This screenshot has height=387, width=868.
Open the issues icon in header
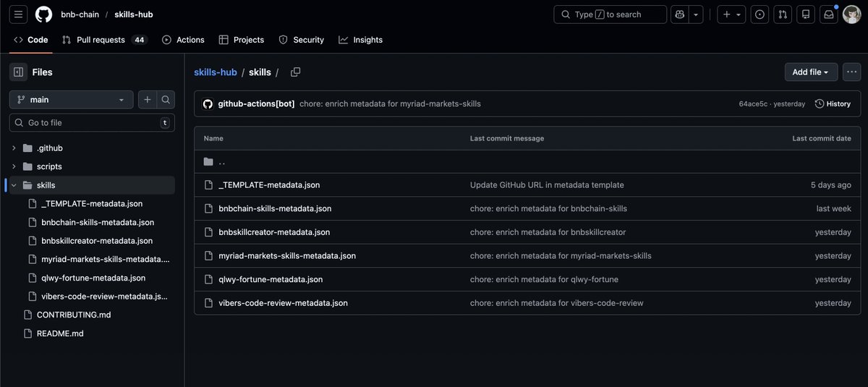coord(759,14)
